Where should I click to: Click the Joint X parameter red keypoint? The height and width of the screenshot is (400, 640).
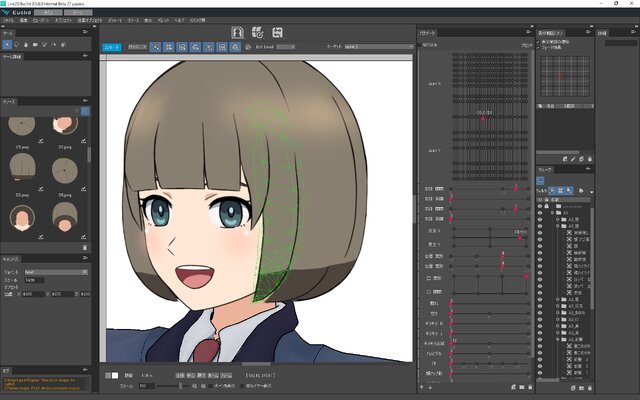click(x=484, y=117)
